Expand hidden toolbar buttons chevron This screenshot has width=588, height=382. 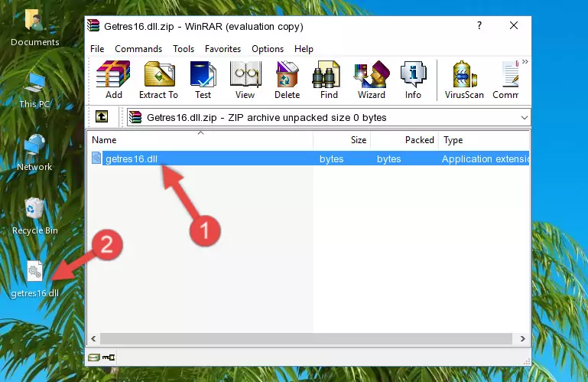525,61
